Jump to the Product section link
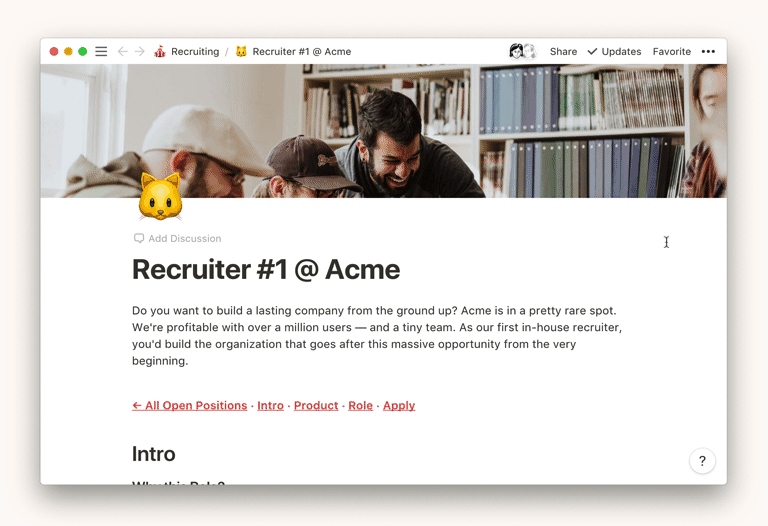The width and height of the screenshot is (768, 526). [316, 406]
